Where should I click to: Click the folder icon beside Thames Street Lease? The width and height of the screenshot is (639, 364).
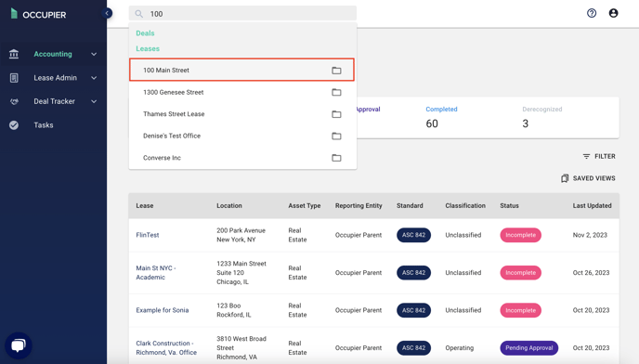pyautogui.click(x=336, y=114)
